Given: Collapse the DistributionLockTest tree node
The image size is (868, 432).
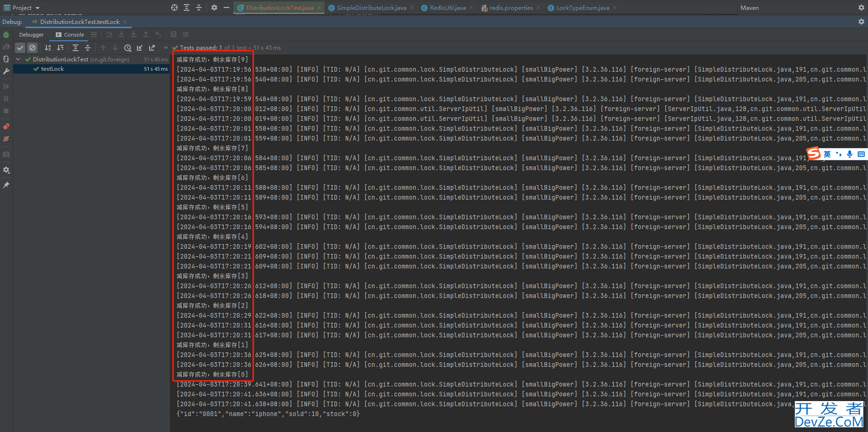Looking at the screenshot, I should click(18, 60).
